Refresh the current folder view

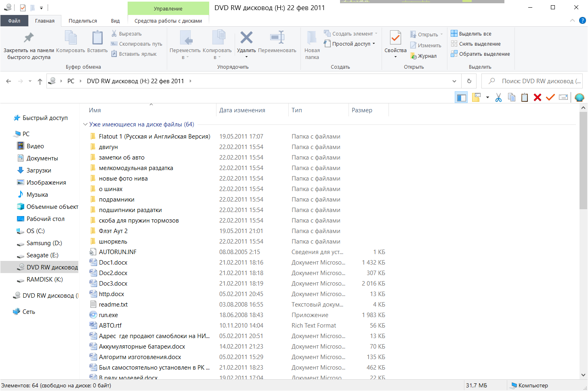click(x=469, y=81)
